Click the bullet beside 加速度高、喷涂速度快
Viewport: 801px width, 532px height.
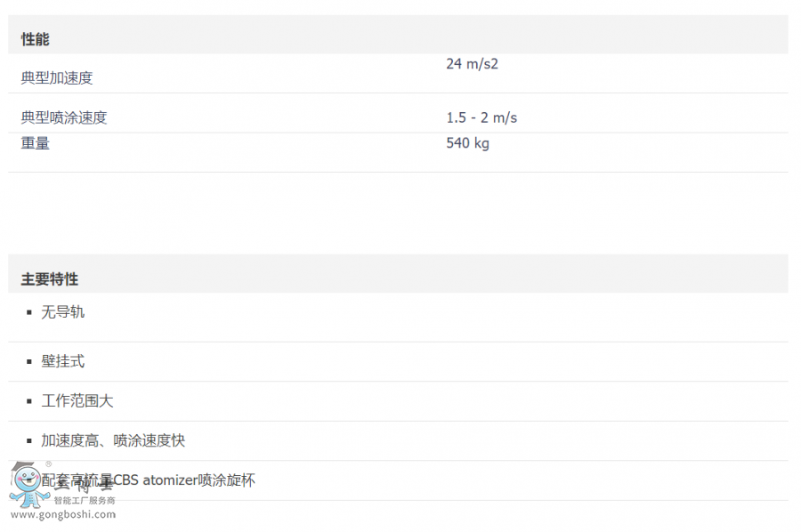(29, 441)
